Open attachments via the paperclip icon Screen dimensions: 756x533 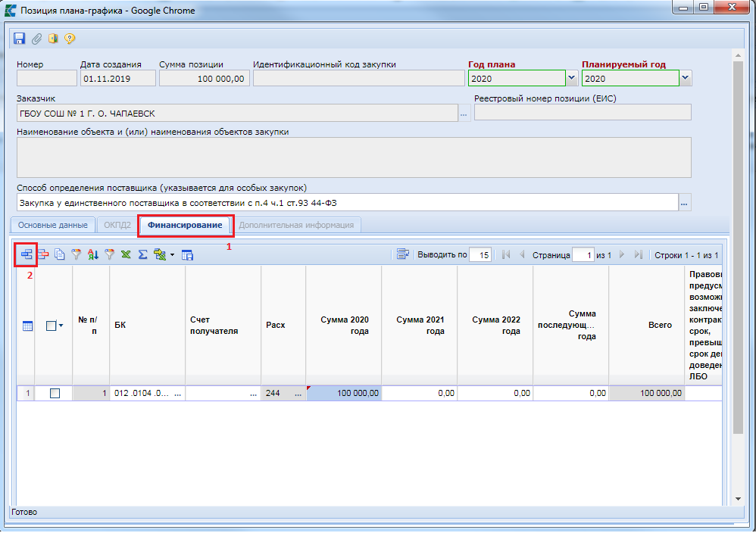click(x=36, y=39)
